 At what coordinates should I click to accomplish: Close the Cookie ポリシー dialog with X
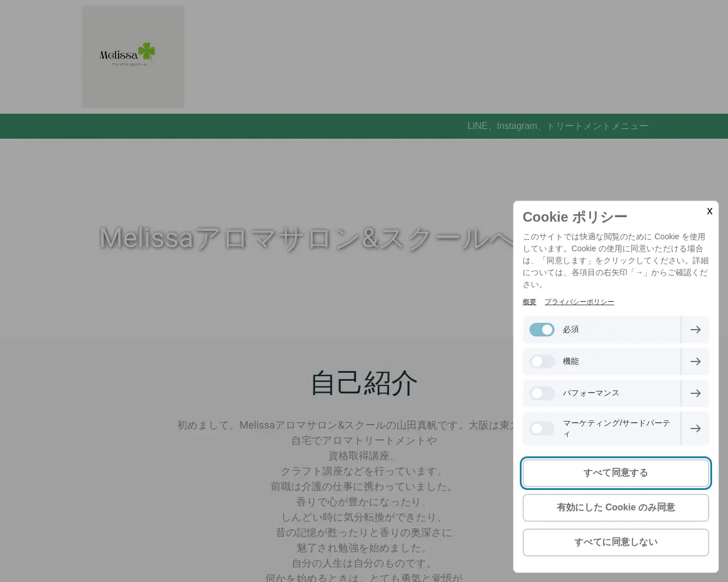pos(709,211)
